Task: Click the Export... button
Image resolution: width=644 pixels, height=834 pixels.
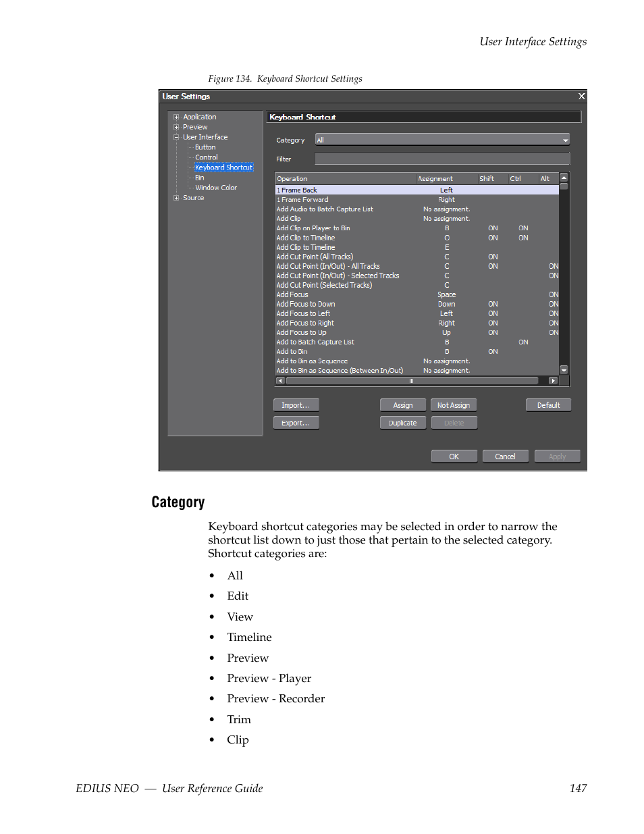Action: (x=296, y=423)
